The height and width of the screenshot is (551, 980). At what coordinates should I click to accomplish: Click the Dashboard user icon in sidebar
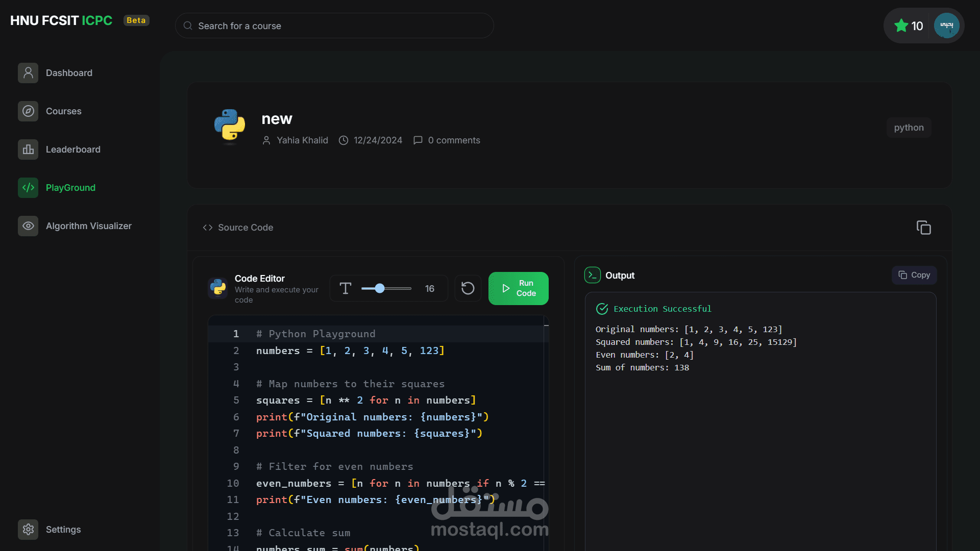[28, 73]
